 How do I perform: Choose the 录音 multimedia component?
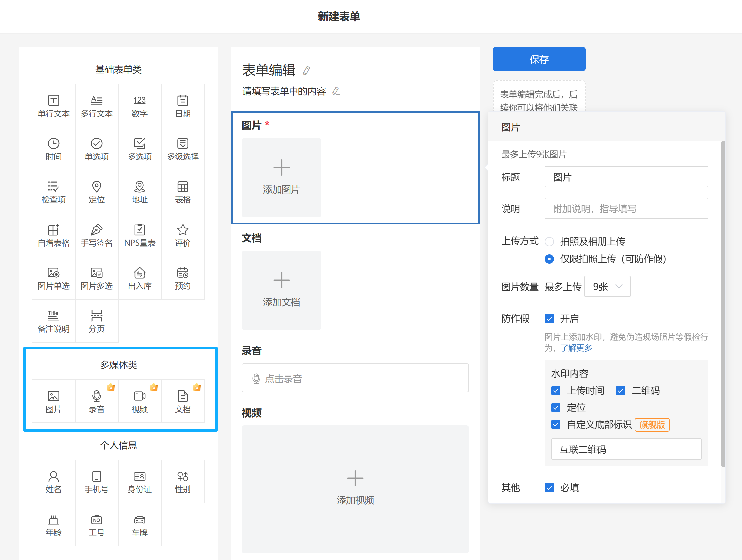click(97, 401)
